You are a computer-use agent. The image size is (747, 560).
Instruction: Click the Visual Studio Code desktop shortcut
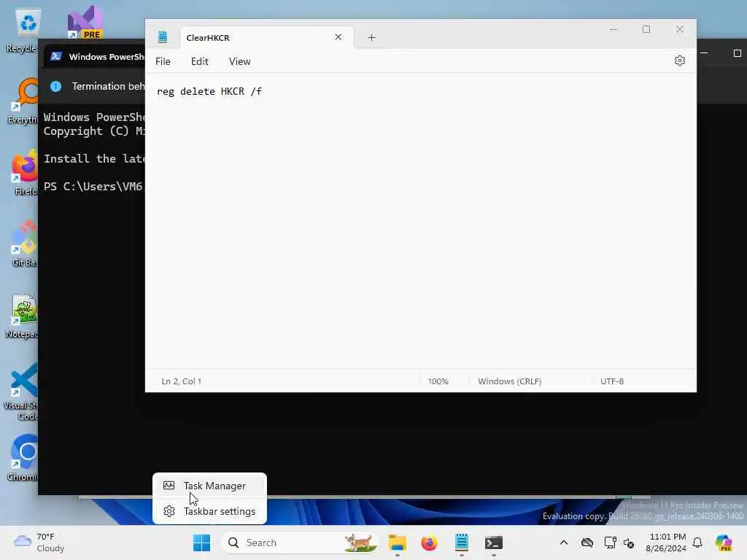(22, 392)
